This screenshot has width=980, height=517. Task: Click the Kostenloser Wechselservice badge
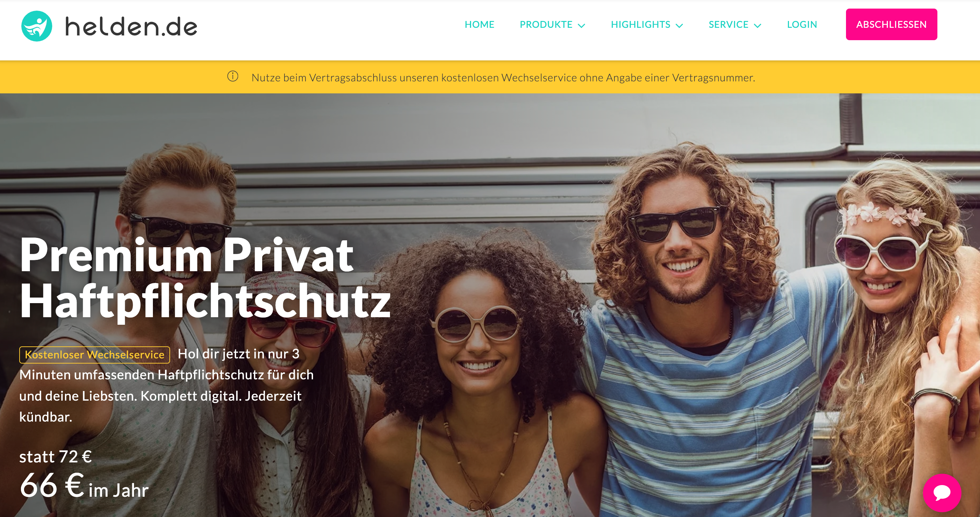(95, 355)
